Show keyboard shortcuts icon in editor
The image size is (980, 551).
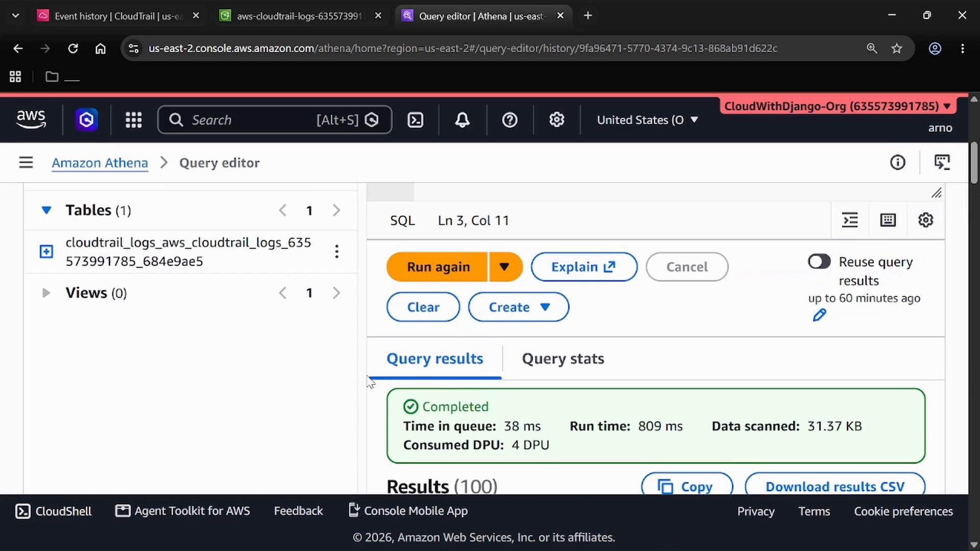click(888, 220)
